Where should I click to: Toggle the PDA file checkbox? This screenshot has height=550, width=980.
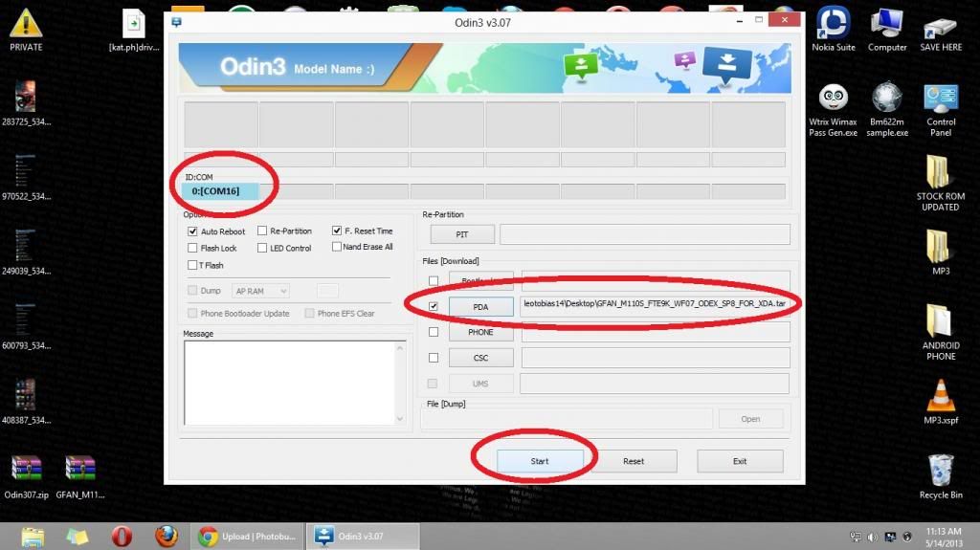434,306
